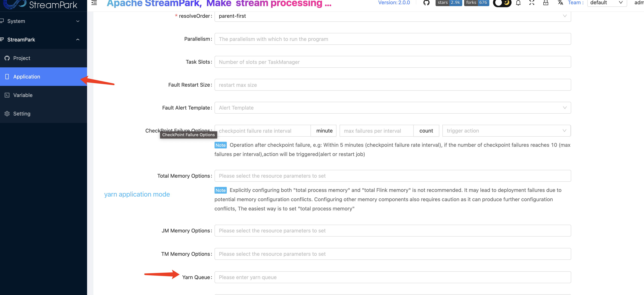Open the language translation icon

tap(560, 3)
